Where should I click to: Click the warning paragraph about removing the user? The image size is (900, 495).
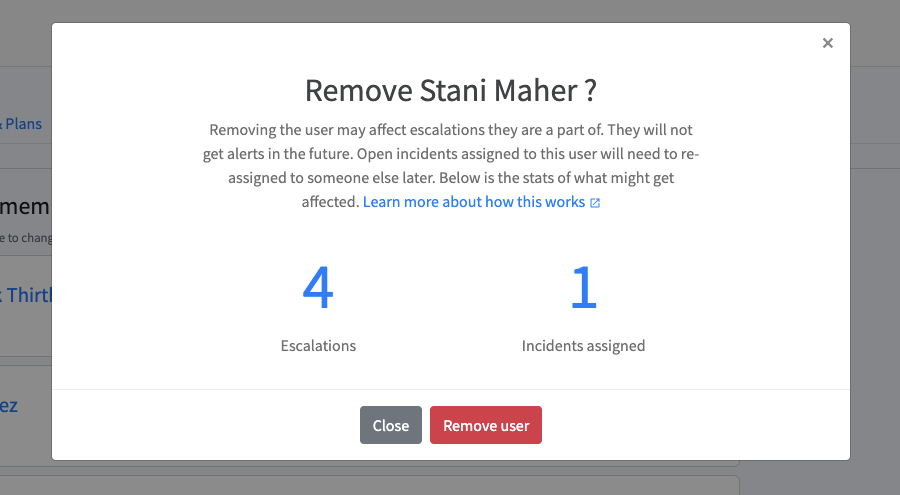pos(451,165)
